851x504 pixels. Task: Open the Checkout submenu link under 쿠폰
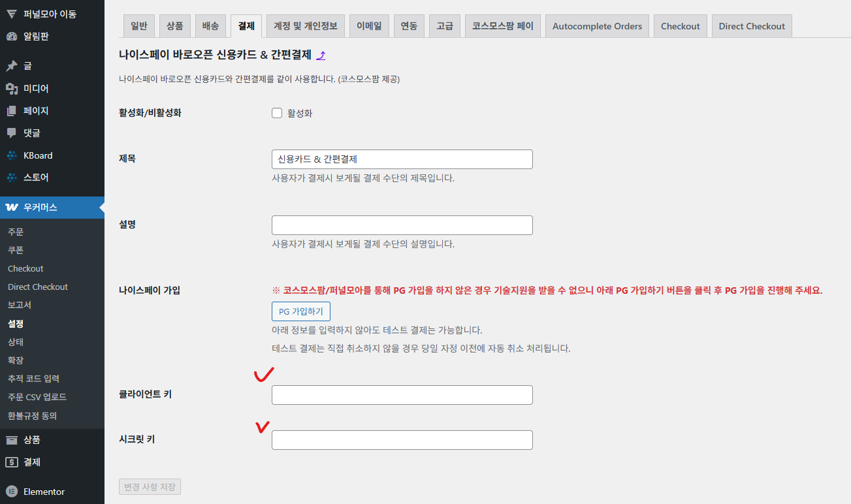pyautogui.click(x=25, y=268)
